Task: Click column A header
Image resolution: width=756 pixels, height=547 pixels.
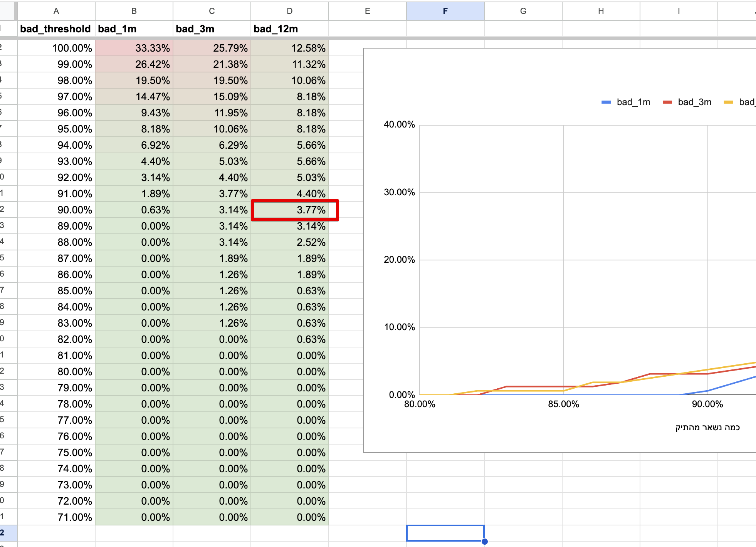Action: click(x=56, y=11)
